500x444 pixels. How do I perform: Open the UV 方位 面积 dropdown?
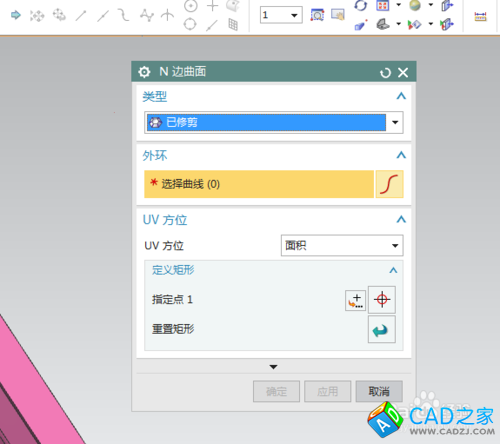pyautogui.click(x=342, y=246)
